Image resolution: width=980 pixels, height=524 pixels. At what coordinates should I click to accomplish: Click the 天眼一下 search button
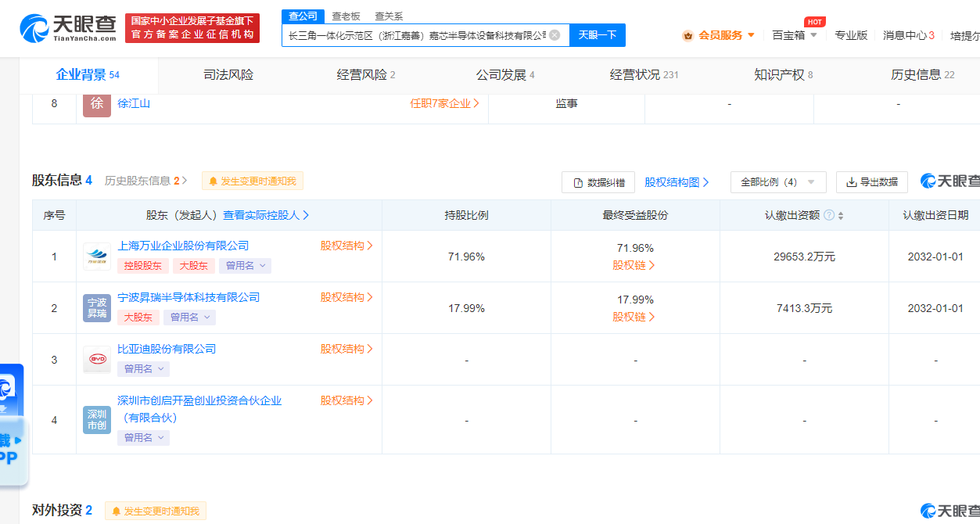(x=598, y=34)
